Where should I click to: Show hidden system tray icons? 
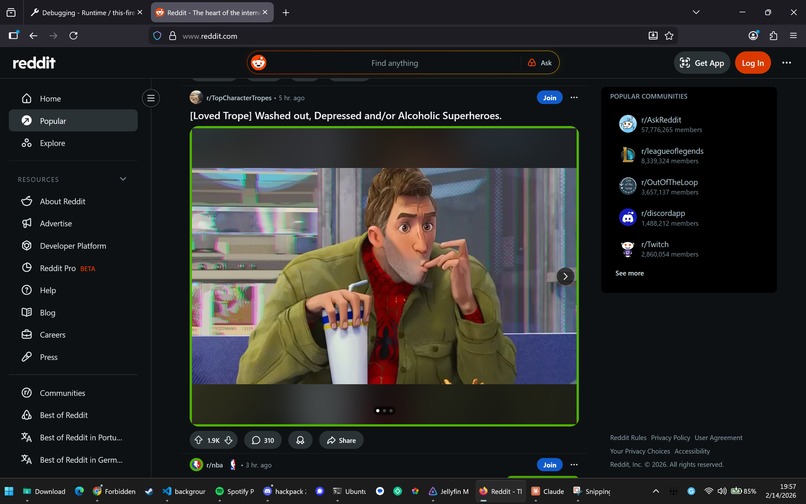[655, 491]
